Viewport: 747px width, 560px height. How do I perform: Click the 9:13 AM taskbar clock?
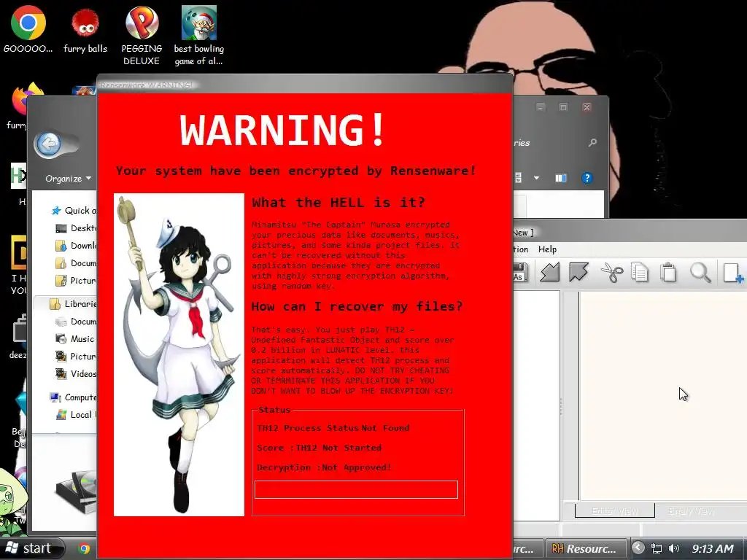tap(713, 548)
